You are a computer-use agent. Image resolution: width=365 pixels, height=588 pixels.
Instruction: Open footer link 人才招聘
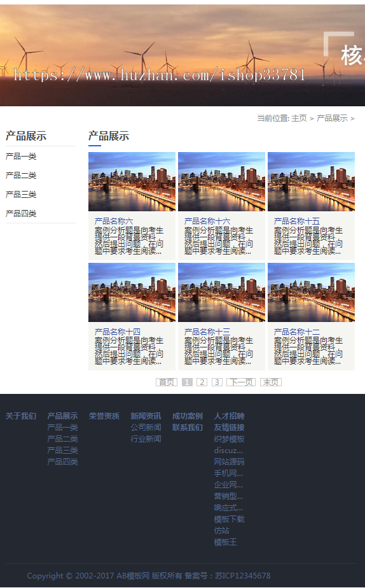tap(229, 416)
